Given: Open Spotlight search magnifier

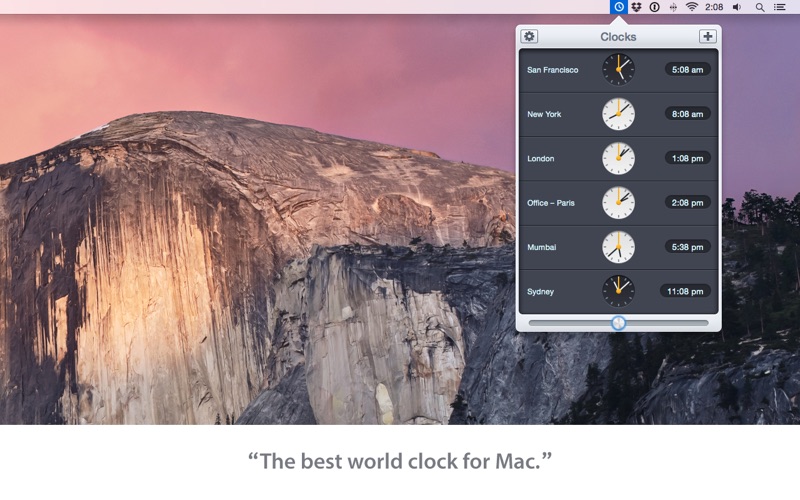Looking at the screenshot, I should point(760,7).
